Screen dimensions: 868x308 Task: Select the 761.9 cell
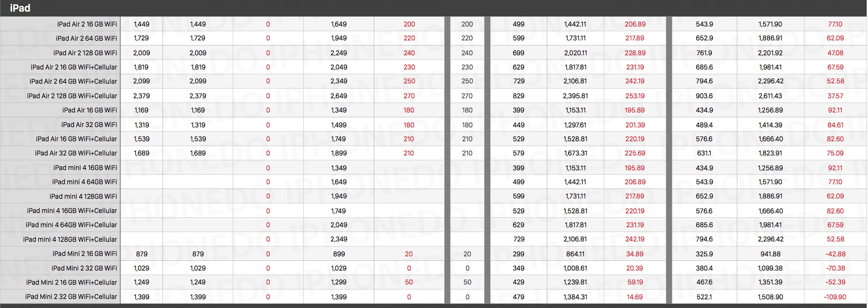click(704, 53)
